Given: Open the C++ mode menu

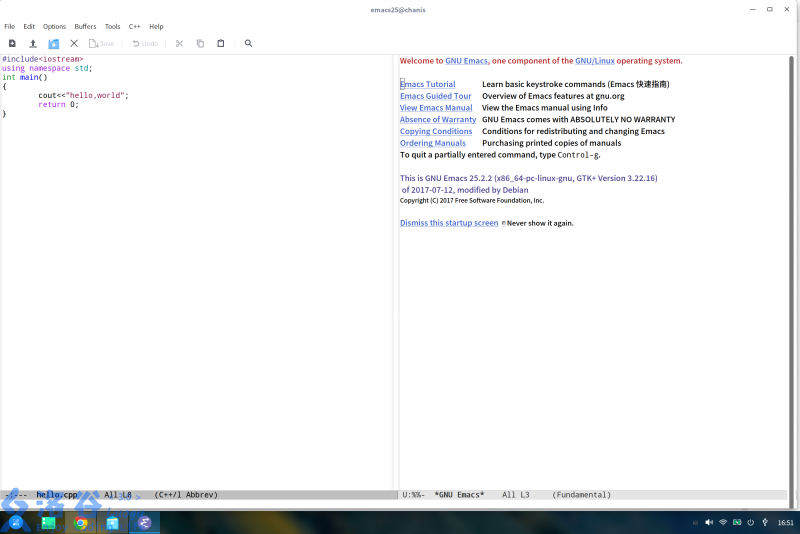Looking at the screenshot, I should pos(134,26).
